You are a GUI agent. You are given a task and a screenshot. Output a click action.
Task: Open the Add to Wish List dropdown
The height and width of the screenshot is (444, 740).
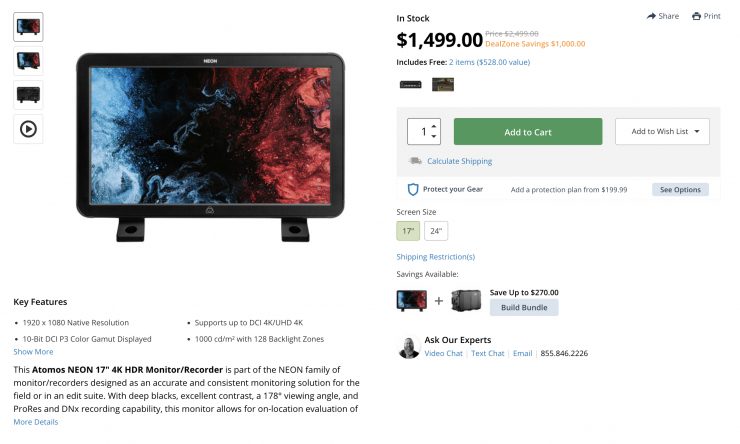click(x=662, y=132)
